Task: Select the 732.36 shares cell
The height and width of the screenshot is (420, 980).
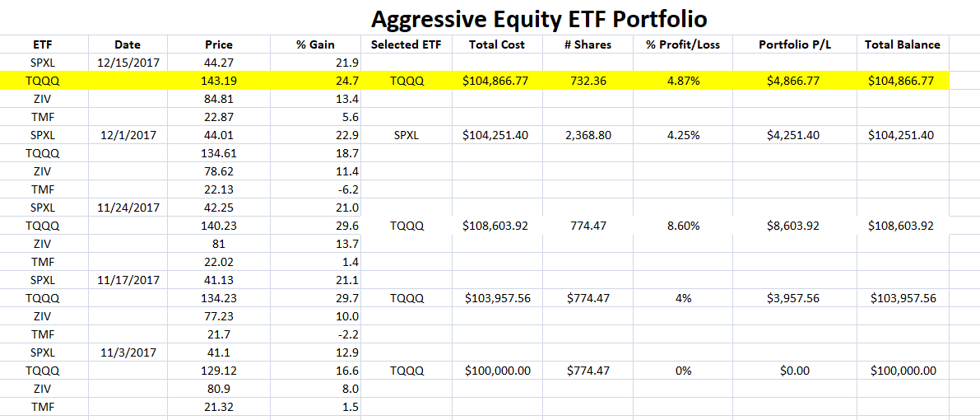Action: click(x=588, y=81)
